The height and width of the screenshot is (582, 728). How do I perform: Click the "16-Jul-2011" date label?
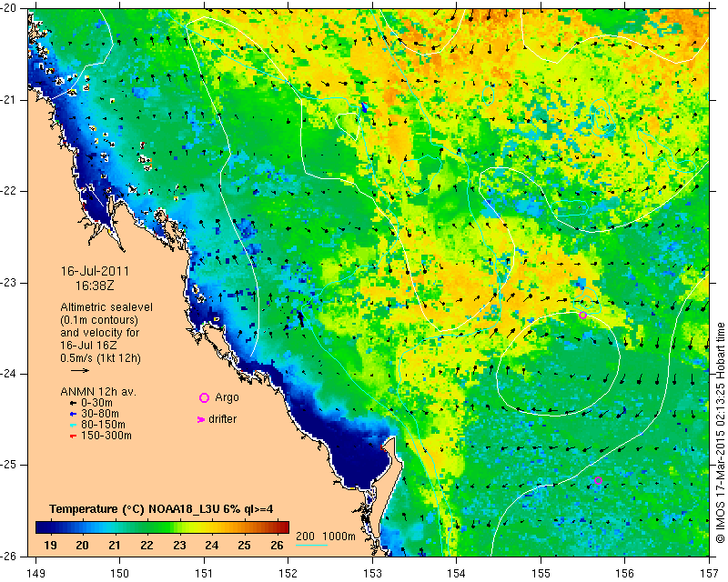pos(95,271)
